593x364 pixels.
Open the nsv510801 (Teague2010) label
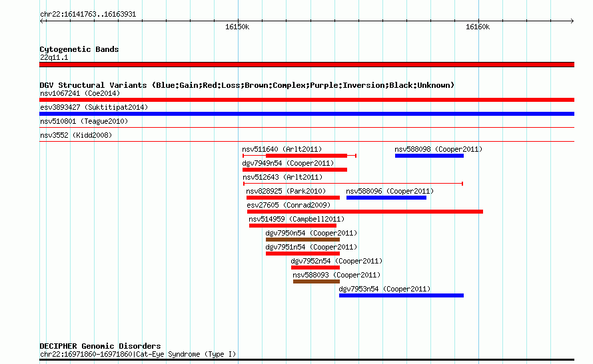point(84,121)
